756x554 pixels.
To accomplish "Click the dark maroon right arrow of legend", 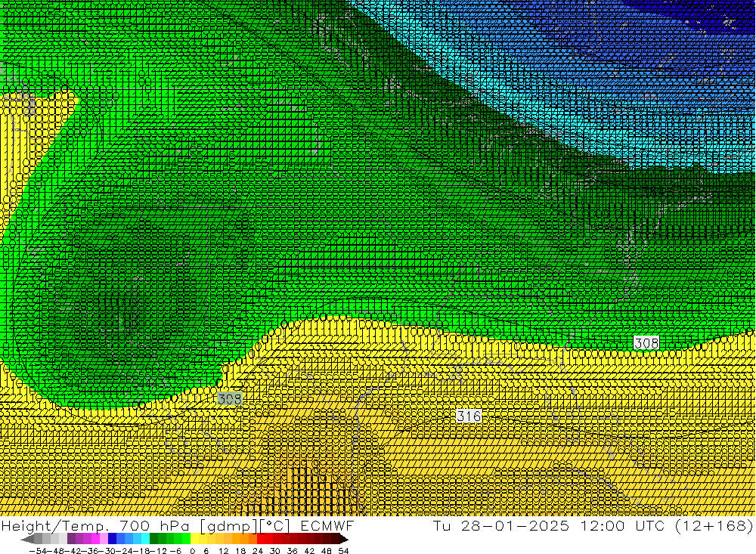I will [343, 539].
